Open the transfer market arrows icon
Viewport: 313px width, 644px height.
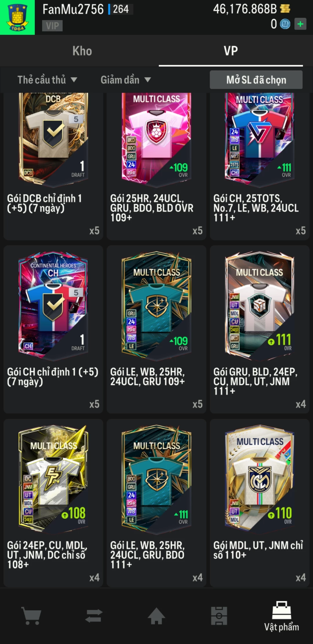click(x=94, y=616)
